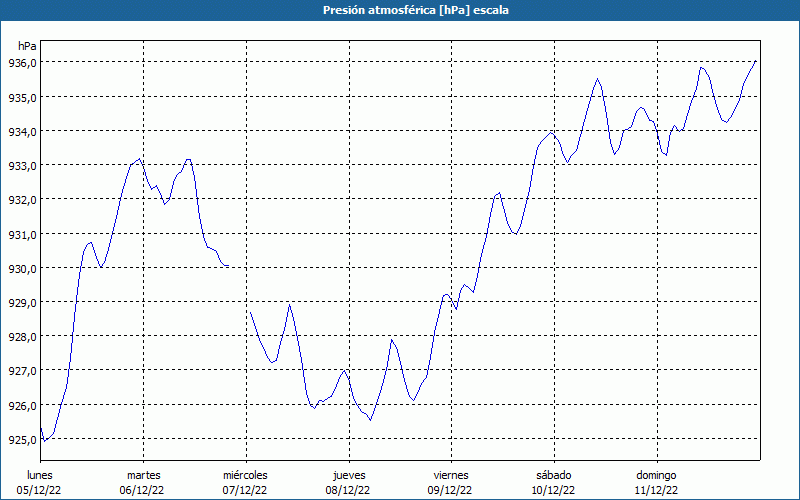Click the 'jueves' day label

point(349,476)
